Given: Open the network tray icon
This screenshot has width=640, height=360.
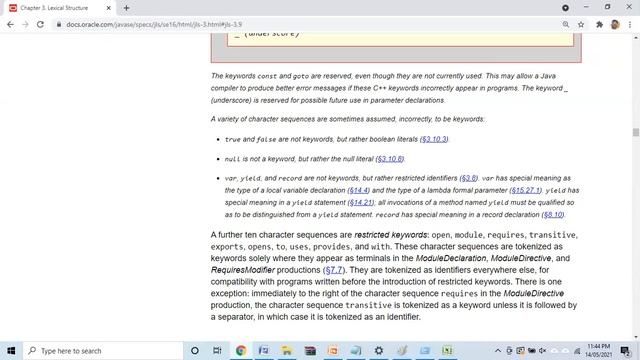Looking at the screenshot, I should 577,351.
